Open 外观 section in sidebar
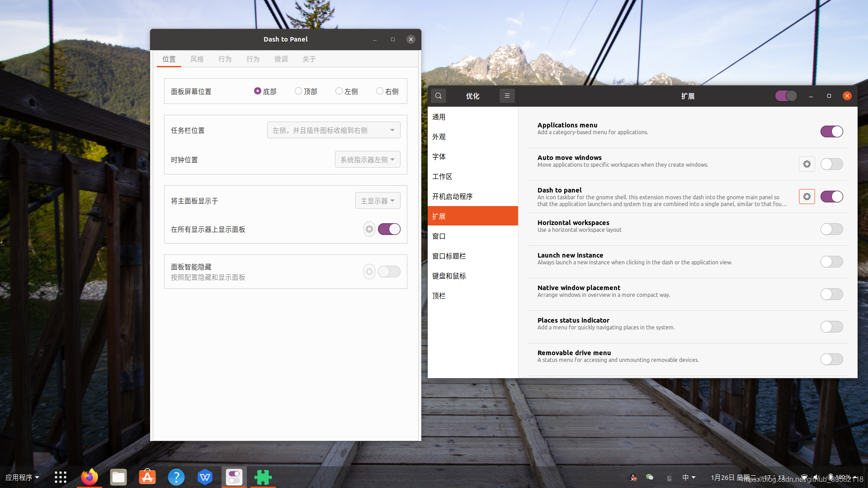The width and height of the screenshot is (868, 488). 439,137
